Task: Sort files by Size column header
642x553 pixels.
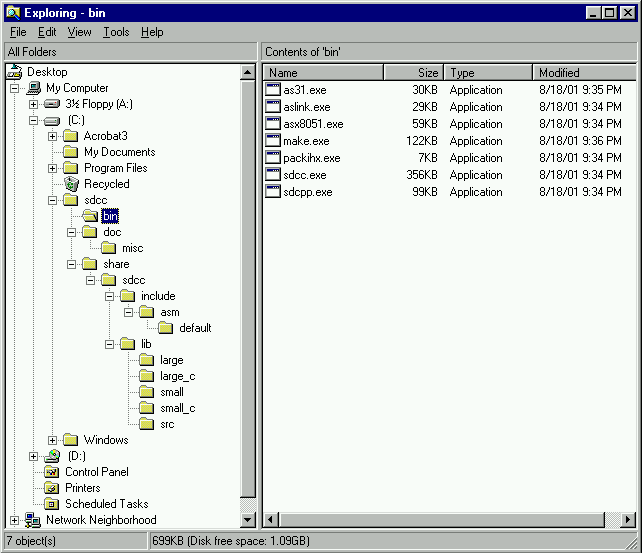Action: (x=414, y=72)
